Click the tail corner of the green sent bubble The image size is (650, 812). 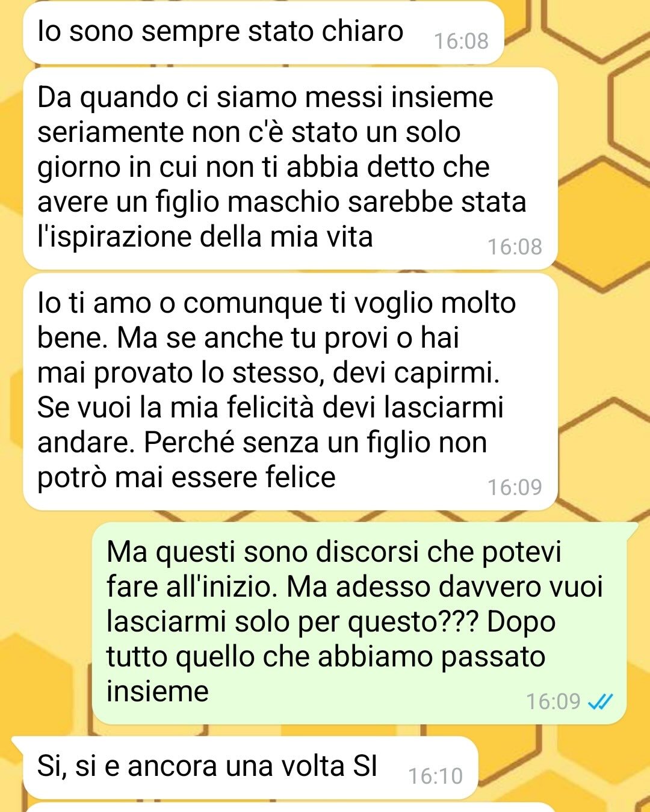[632, 527]
